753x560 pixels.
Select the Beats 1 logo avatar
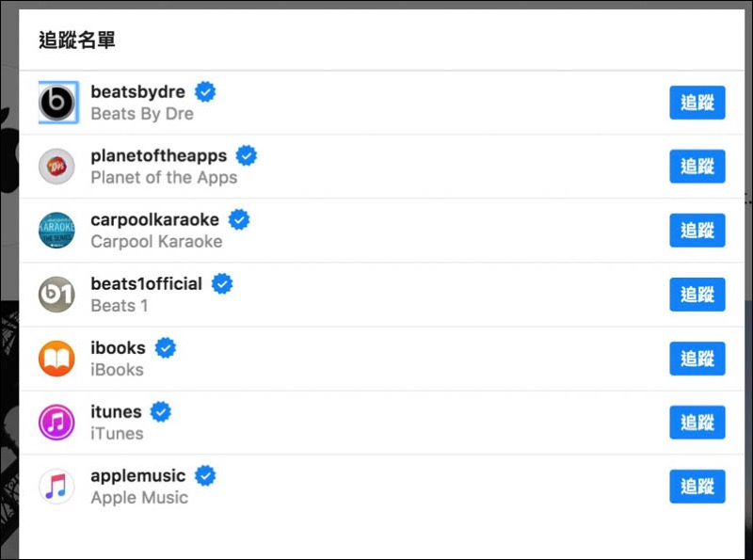click(x=56, y=295)
